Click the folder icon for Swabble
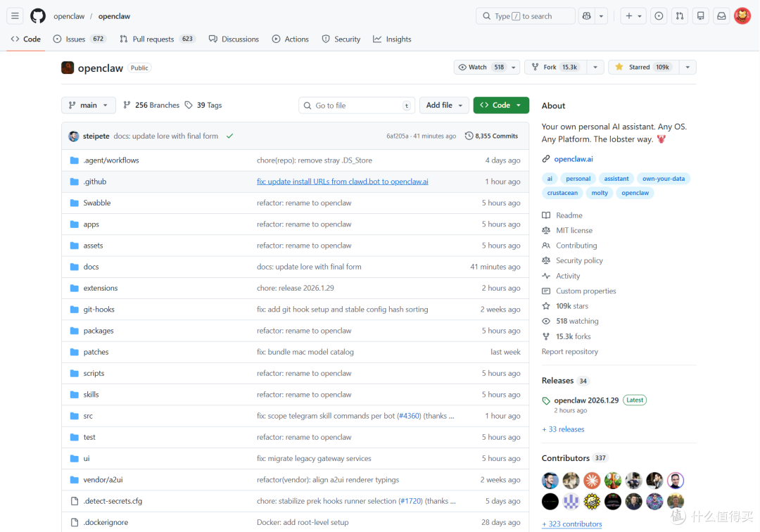The height and width of the screenshot is (532, 760). pyautogui.click(x=74, y=203)
